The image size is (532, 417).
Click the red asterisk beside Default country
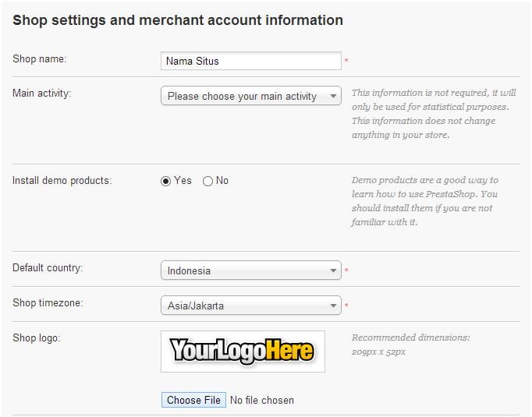346,271
